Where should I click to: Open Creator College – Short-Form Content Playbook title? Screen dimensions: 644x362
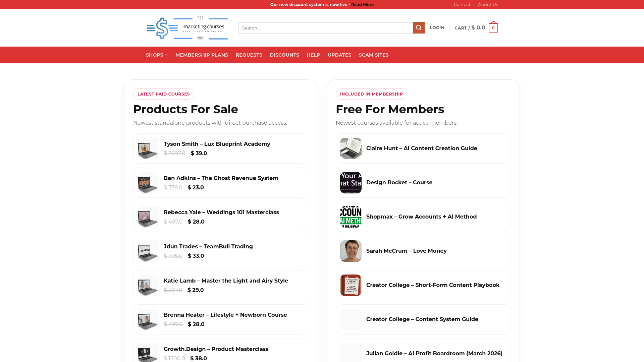click(433, 285)
